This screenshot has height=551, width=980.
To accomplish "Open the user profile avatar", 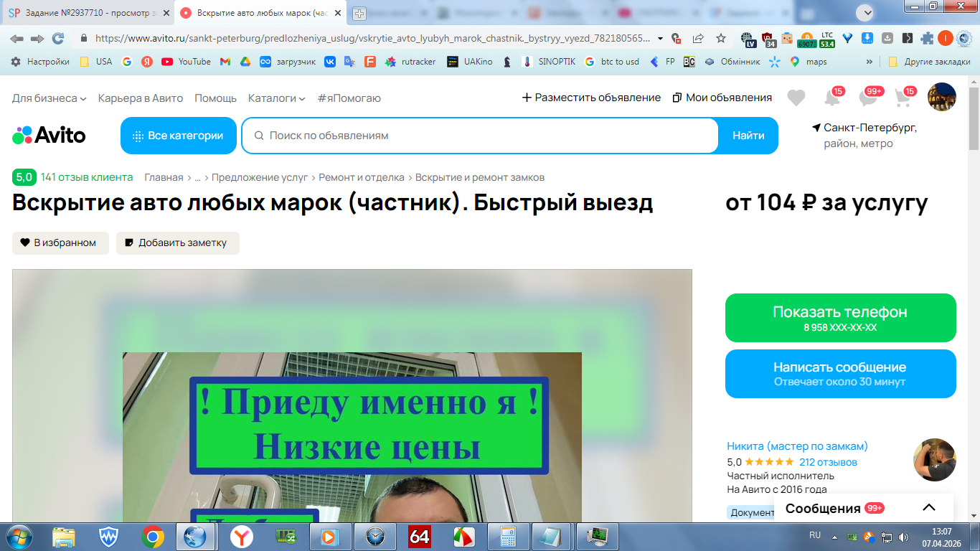I will (941, 97).
